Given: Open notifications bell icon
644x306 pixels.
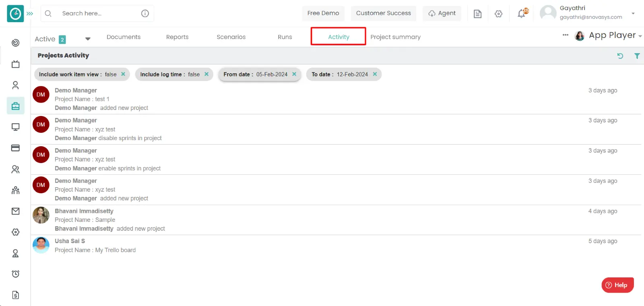Looking at the screenshot, I should pyautogui.click(x=522, y=14).
